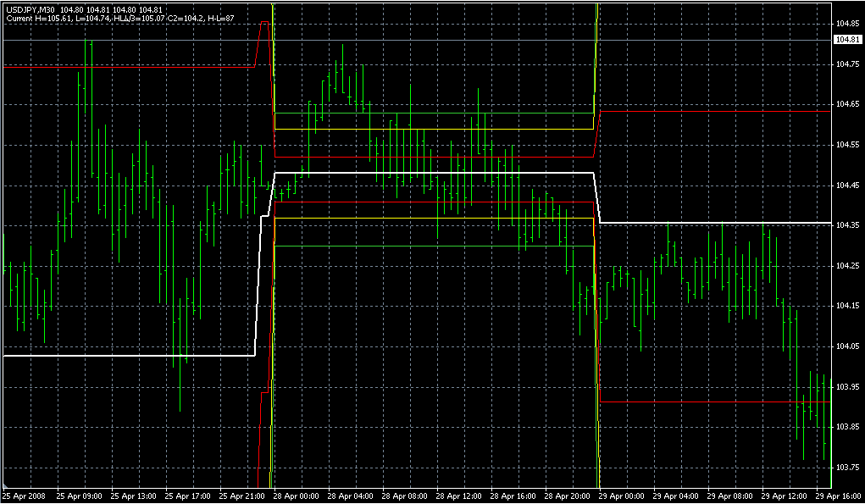The image size is (865, 504).
Task: Click the 104.35 price scale label
Action: [847, 225]
